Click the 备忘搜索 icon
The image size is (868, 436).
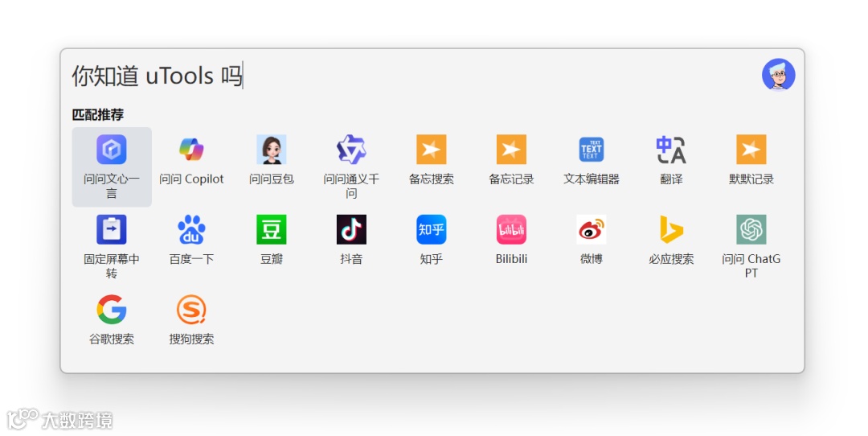(432, 150)
